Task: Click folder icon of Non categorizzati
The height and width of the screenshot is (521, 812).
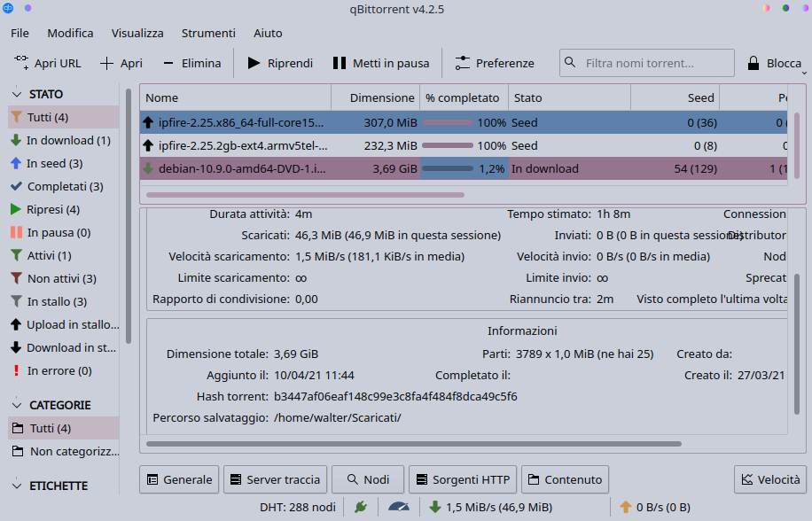Action: (18, 451)
